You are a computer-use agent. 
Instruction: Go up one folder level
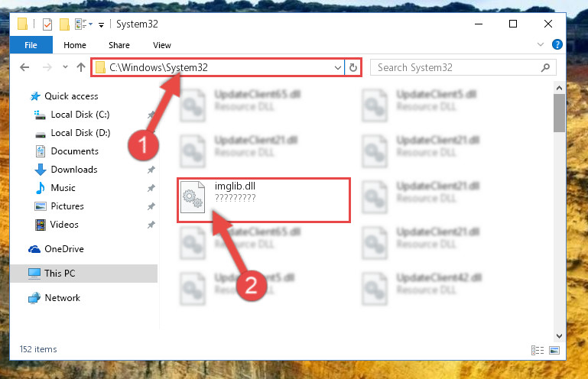[x=81, y=67]
